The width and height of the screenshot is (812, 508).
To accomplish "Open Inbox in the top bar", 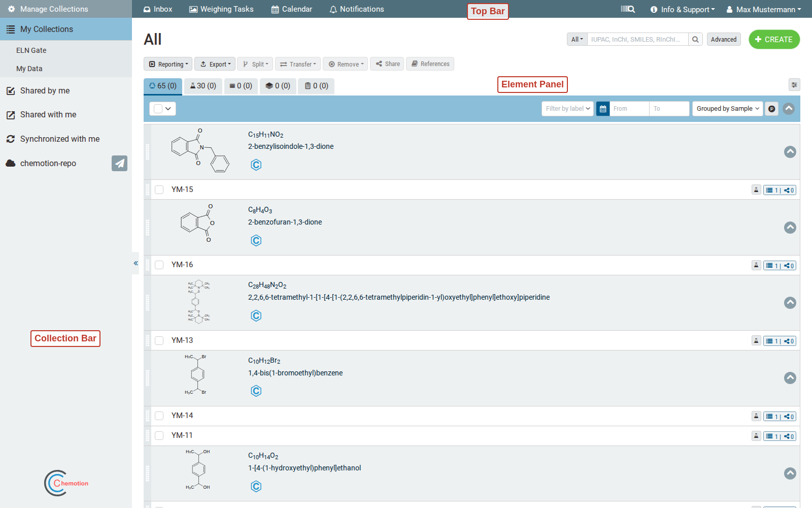I will coord(158,9).
